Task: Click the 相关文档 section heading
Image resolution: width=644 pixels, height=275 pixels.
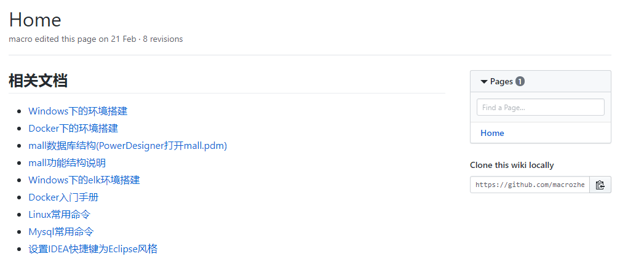Action: [x=38, y=81]
